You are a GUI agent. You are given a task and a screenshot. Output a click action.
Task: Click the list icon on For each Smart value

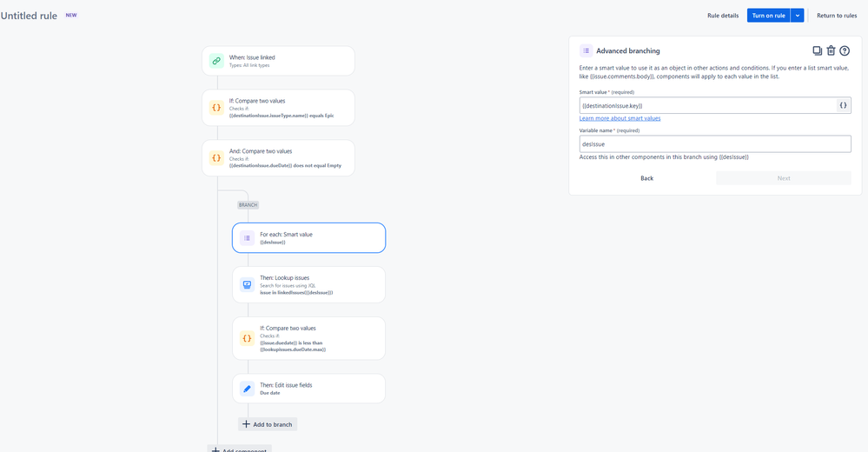(x=247, y=237)
